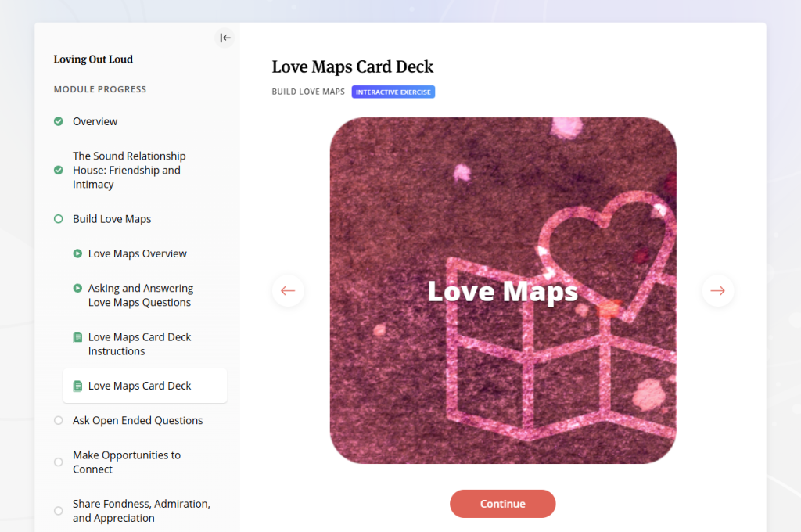Select the progress circle beside Build Love Maps
The image size is (801, 532).
(x=58, y=218)
